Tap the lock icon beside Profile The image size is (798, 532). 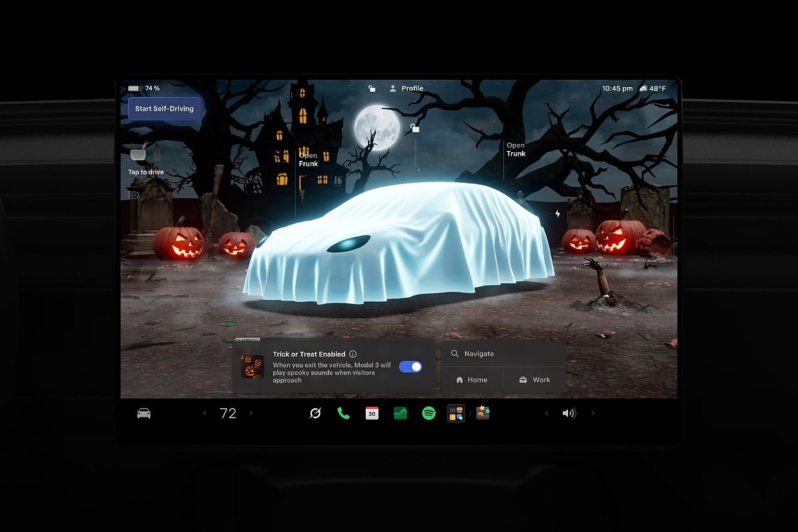(x=372, y=88)
